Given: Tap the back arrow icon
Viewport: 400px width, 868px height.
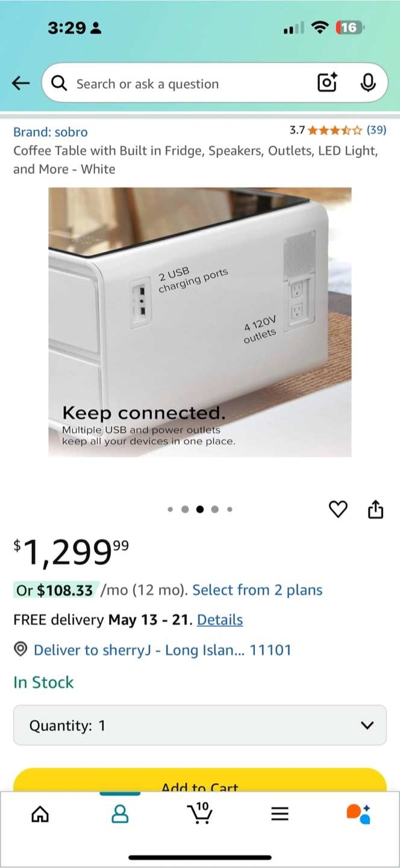Looking at the screenshot, I should click(x=20, y=83).
